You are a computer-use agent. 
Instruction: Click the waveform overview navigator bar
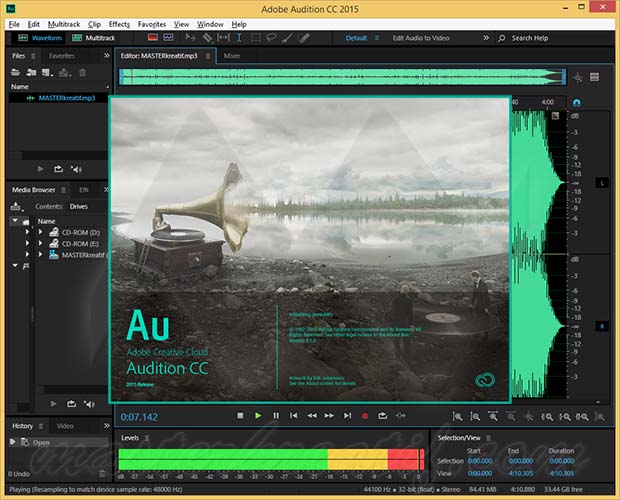click(339, 76)
